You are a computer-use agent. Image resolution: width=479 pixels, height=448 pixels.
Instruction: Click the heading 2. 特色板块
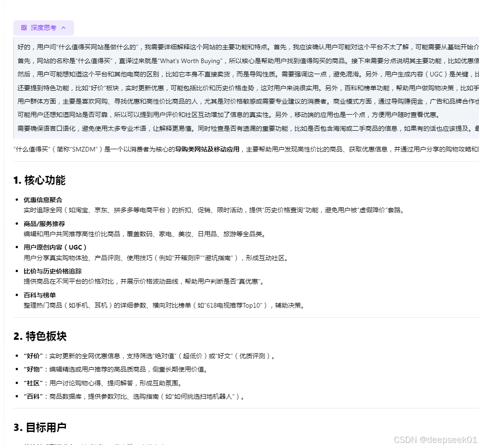point(40,336)
